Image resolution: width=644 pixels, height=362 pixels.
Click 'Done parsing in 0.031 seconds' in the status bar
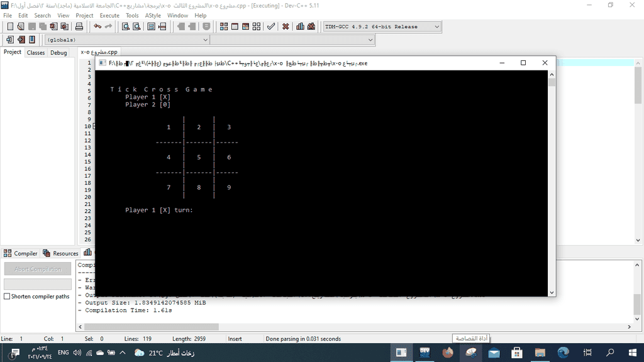tap(303, 339)
